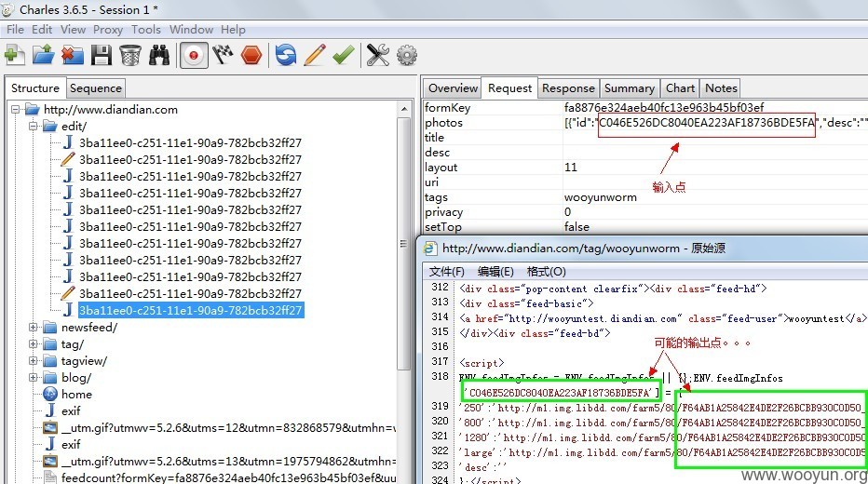
Task: Click the tags value wooyunworm
Action: [600, 197]
